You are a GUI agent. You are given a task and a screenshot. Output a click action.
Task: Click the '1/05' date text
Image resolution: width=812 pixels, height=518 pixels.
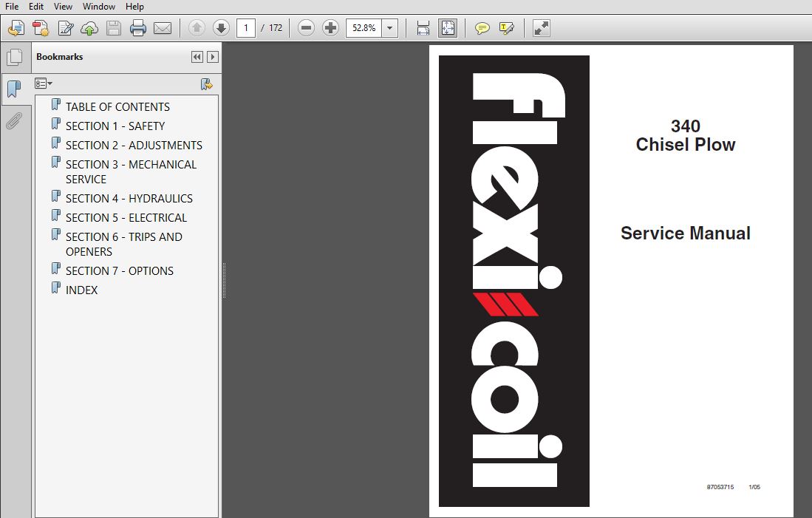click(x=754, y=487)
